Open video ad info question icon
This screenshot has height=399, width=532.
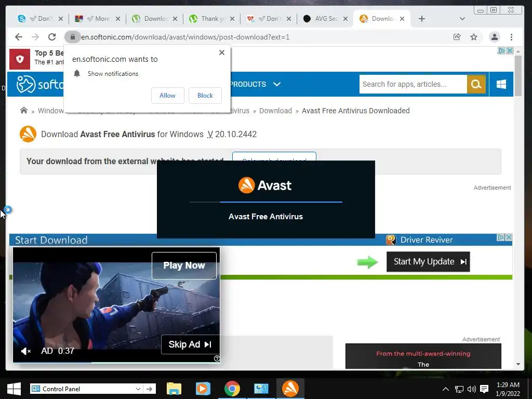[217, 358]
